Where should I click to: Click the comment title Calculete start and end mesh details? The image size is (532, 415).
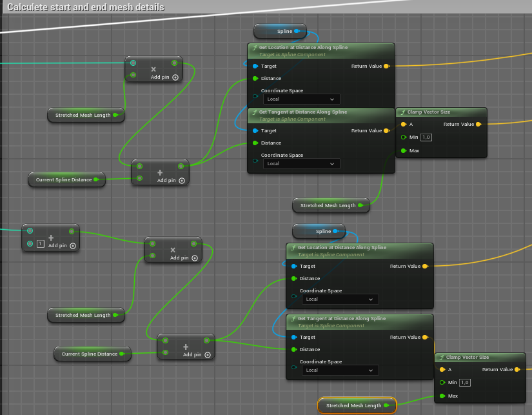click(x=86, y=7)
